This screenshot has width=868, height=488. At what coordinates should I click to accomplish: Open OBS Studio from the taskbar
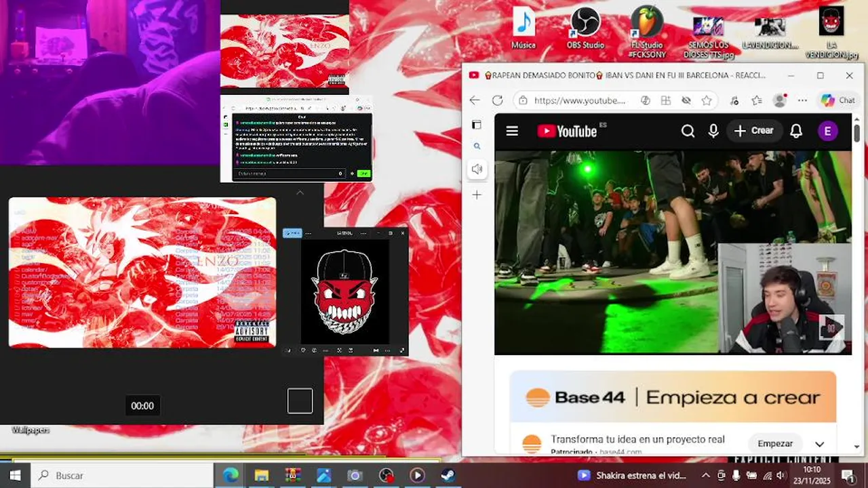click(386, 475)
